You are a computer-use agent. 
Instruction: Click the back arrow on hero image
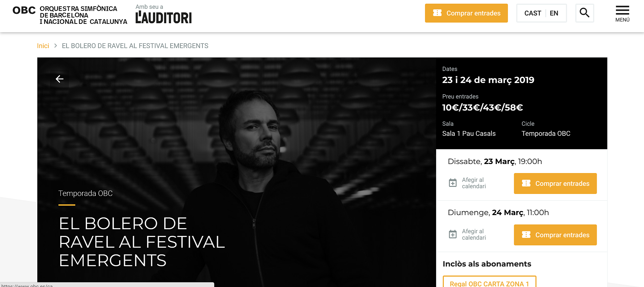pos(59,79)
